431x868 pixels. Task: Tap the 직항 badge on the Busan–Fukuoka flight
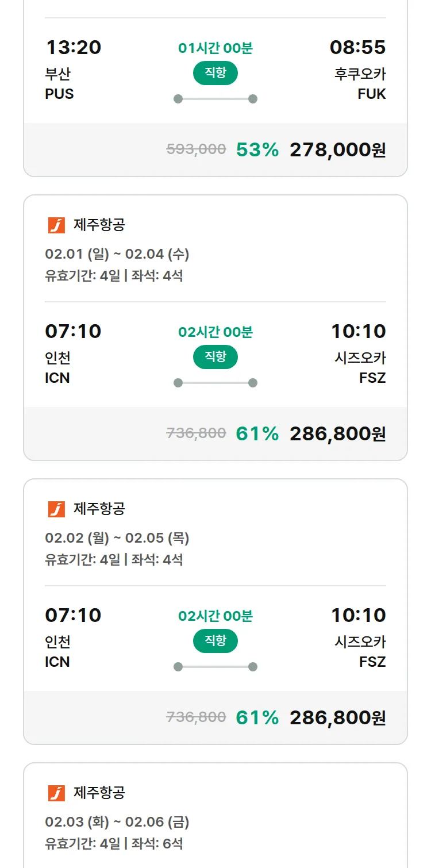[x=215, y=73]
